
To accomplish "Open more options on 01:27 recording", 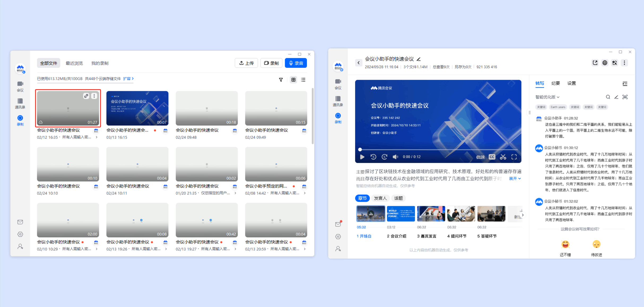I will tap(94, 96).
